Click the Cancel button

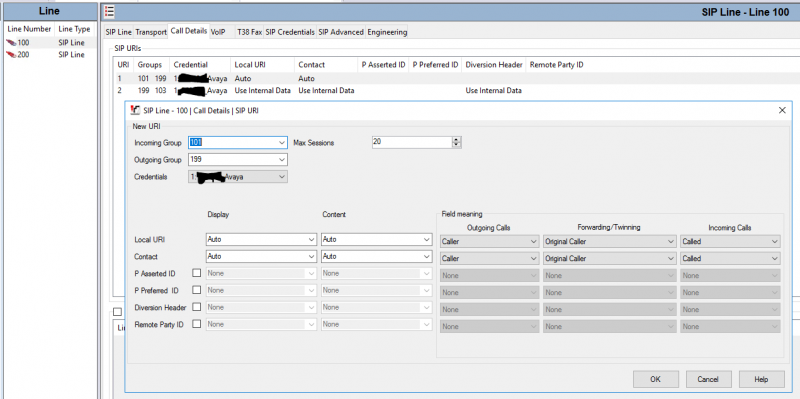[708, 379]
